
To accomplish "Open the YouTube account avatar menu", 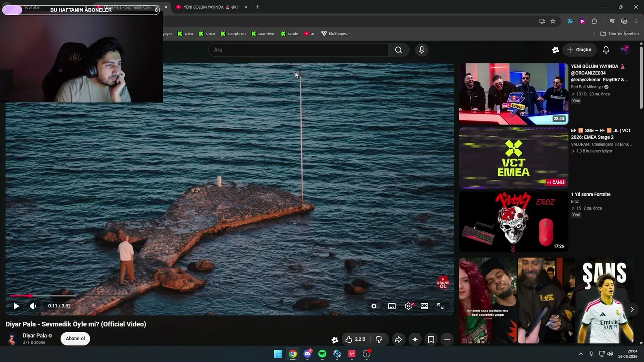I will (x=625, y=50).
